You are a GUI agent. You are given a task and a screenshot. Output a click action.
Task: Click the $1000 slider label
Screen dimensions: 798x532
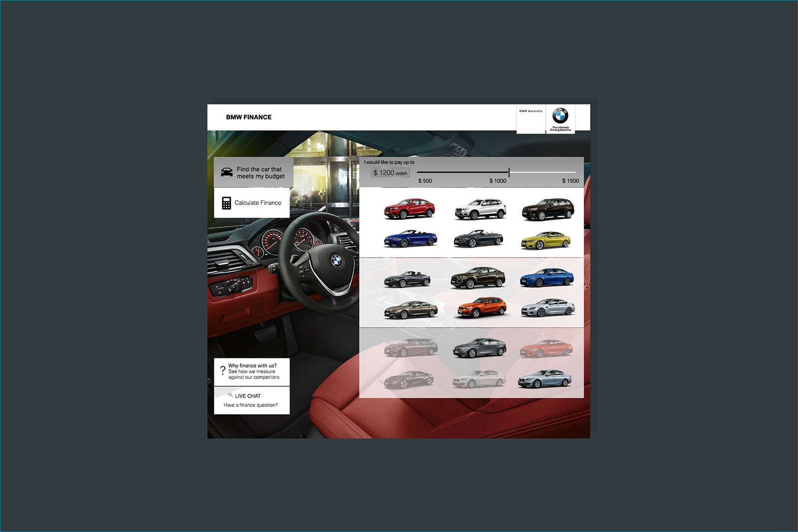[498, 181]
